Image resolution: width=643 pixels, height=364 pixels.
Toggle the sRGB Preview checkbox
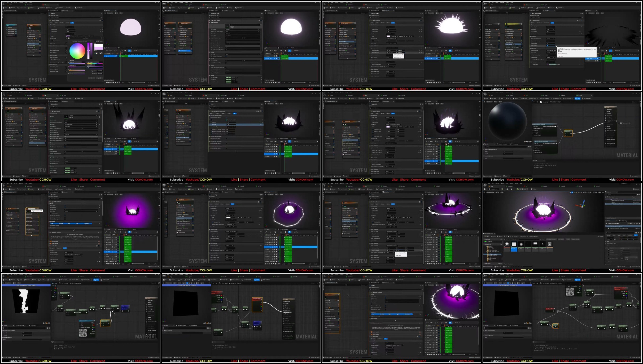tap(95, 41)
